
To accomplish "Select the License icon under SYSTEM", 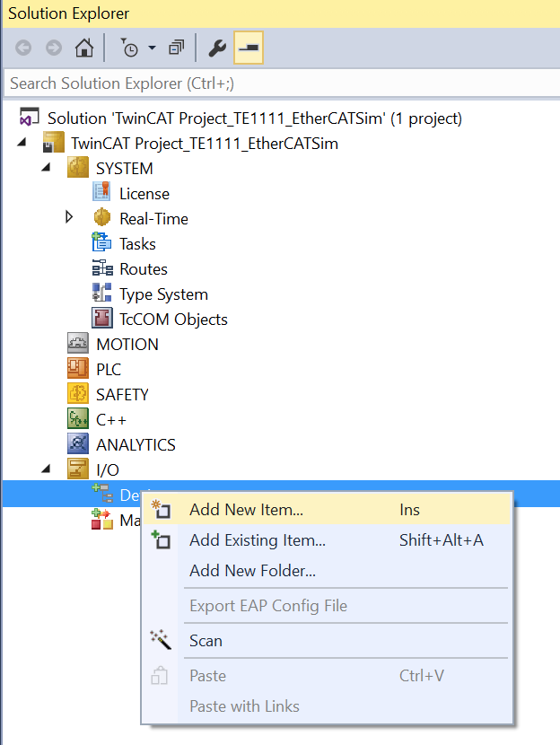I will (101, 193).
